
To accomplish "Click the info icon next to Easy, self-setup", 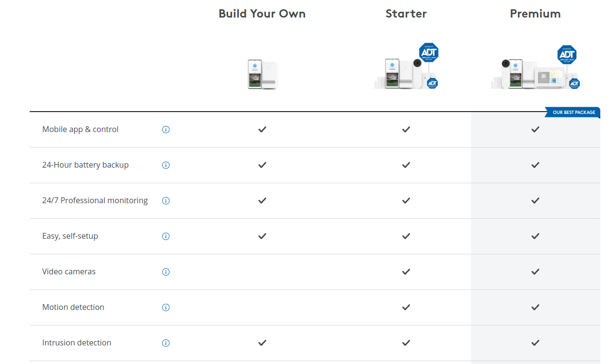I will pyautogui.click(x=166, y=236).
